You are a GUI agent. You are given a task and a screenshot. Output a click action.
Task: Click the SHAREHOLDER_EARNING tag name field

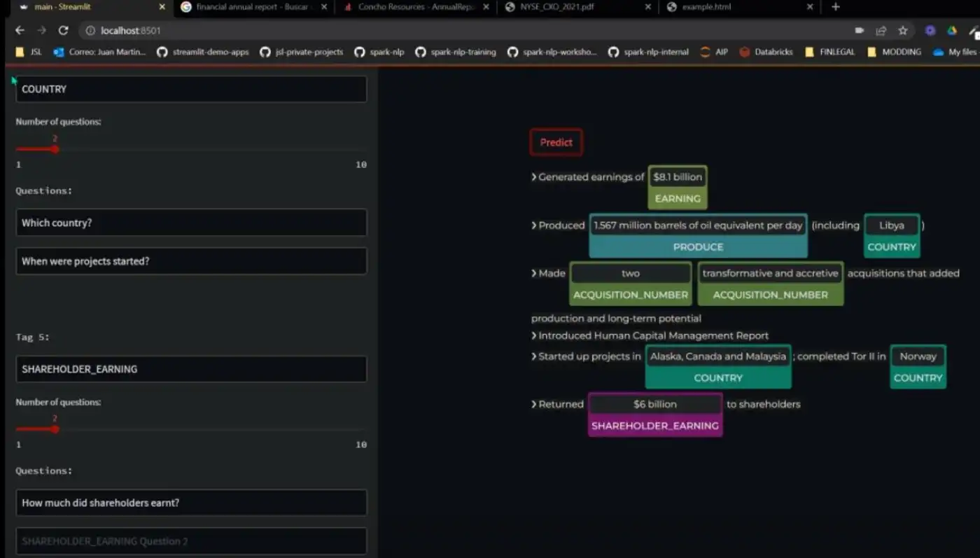(x=191, y=369)
